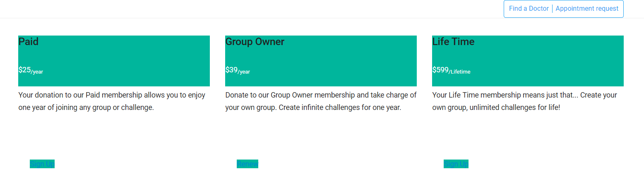This screenshot has width=644, height=186.
Task: Click the /Lifetime billing period label
Action: pyautogui.click(x=460, y=72)
